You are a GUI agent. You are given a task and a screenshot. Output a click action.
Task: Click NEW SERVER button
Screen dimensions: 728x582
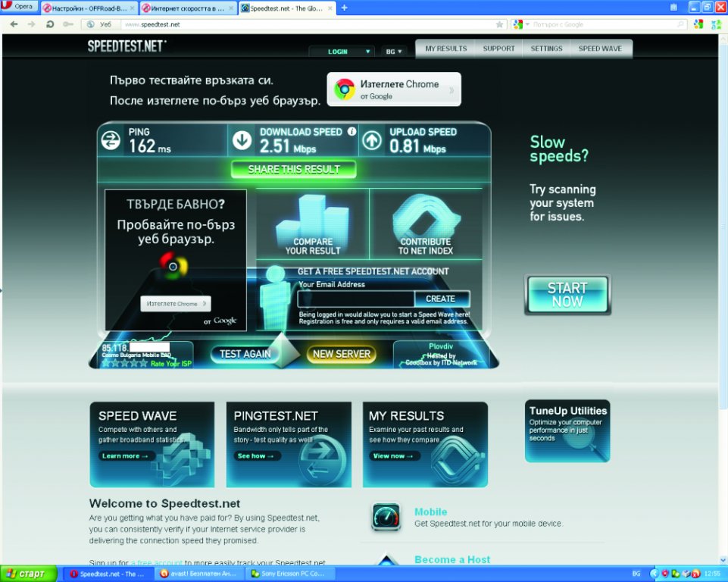point(341,354)
